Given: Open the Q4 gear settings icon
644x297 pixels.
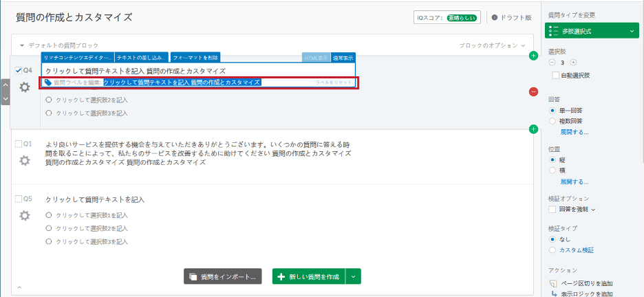Looking at the screenshot, I should pyautogui.click(x=25, y=87).
